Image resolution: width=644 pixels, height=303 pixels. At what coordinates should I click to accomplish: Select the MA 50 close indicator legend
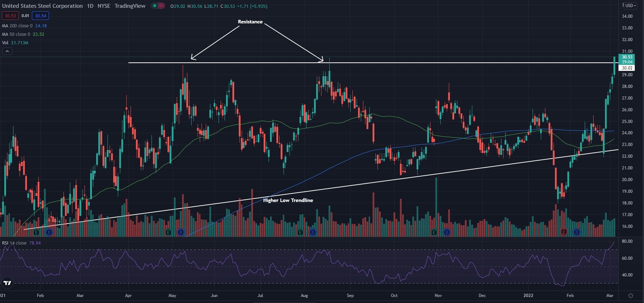[16, 34]
